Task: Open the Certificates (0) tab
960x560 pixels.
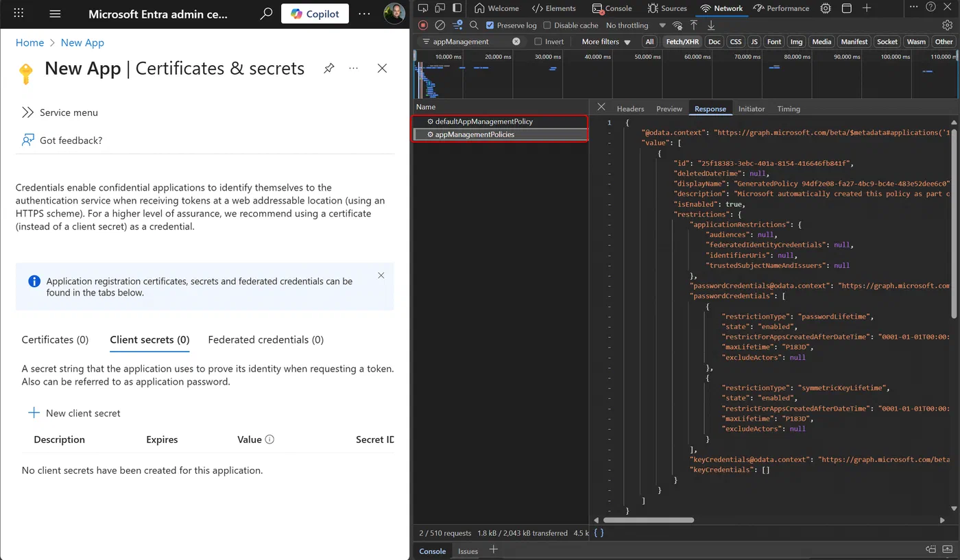Action: 55,339
